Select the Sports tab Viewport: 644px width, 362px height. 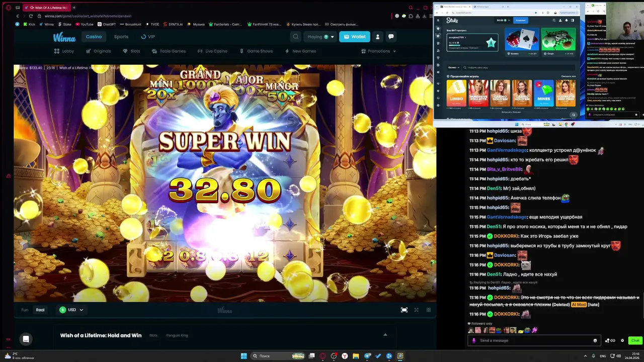click(x=121, y=37)
